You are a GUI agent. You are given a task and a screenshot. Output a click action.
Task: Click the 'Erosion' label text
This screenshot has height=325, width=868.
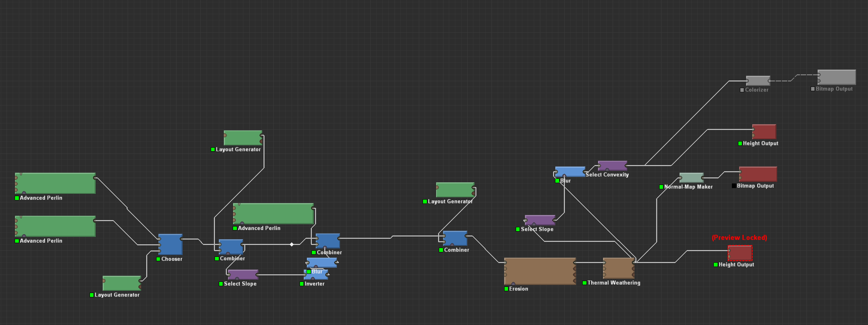[x=519, y=289]
